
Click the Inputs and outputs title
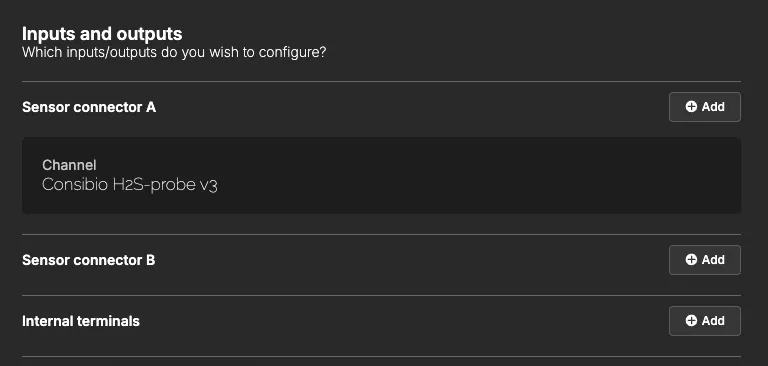point(102,34)
